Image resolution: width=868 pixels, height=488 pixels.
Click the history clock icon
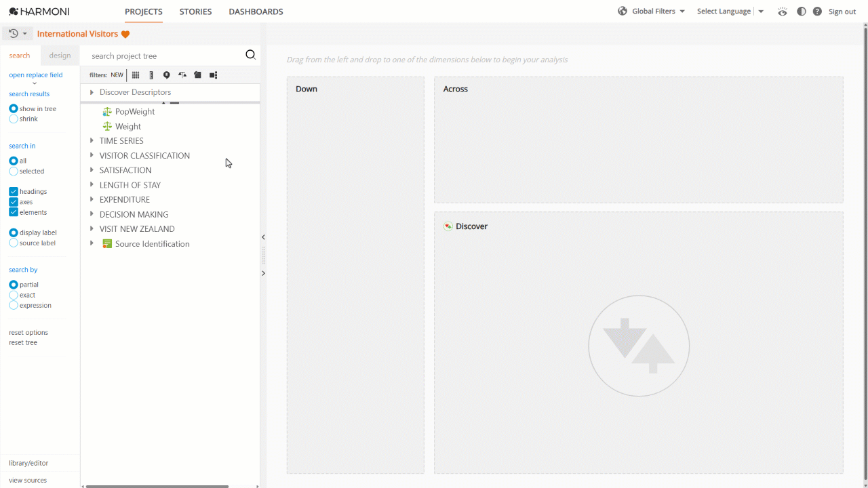(13, 33)
